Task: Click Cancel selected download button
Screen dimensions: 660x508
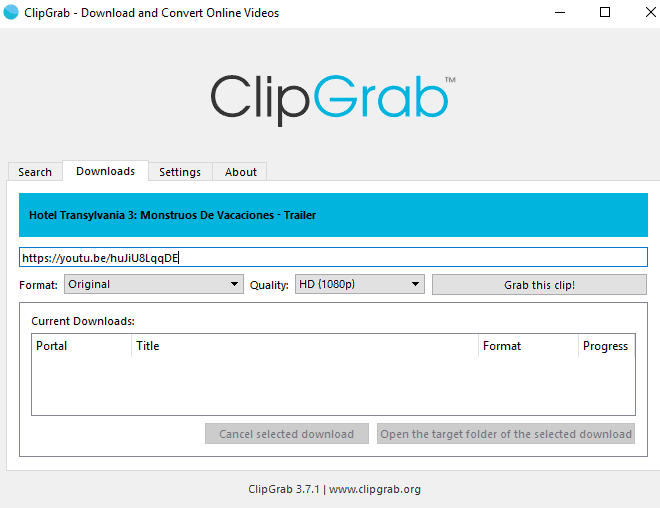Action: 287,434
